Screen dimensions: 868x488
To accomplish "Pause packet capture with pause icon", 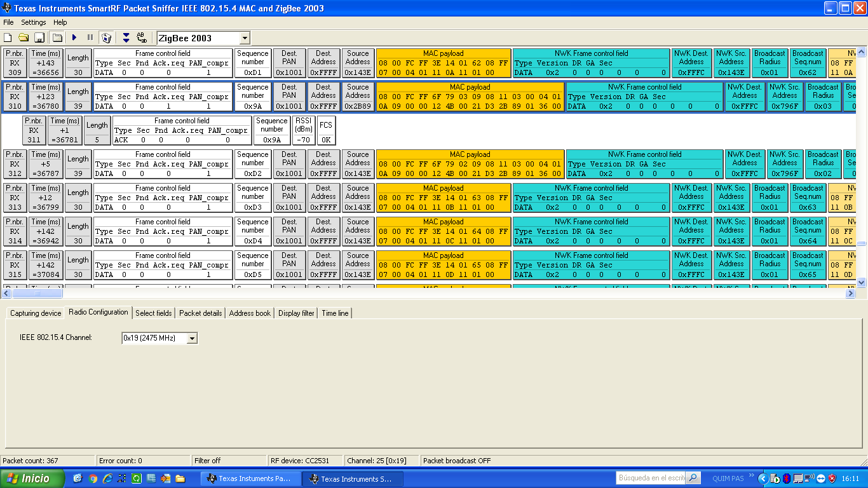I will (90, 37).
